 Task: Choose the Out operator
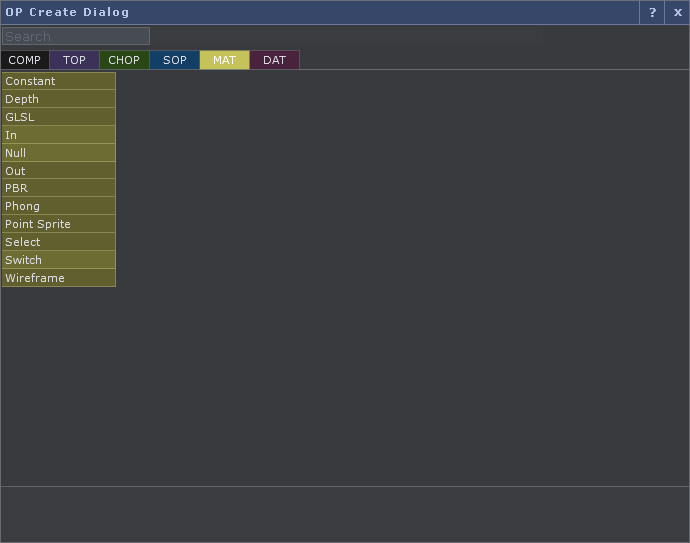coord(58,171)
